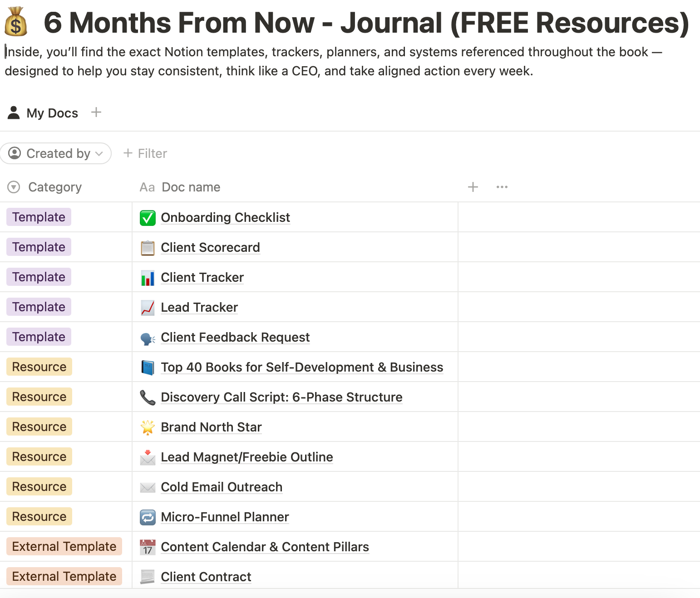Open the Category column header menu
700x598 pixels.
[54, 187]
